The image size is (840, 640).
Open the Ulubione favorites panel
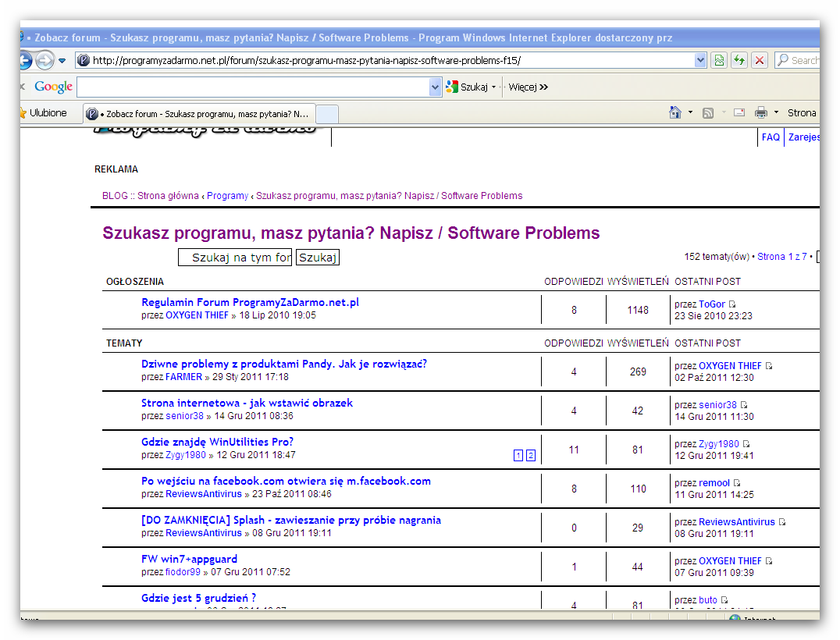click(x=44, y=113)
